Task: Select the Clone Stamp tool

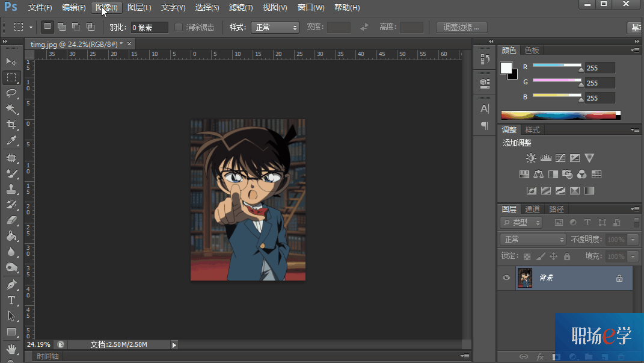Action: tap(11, 189)
